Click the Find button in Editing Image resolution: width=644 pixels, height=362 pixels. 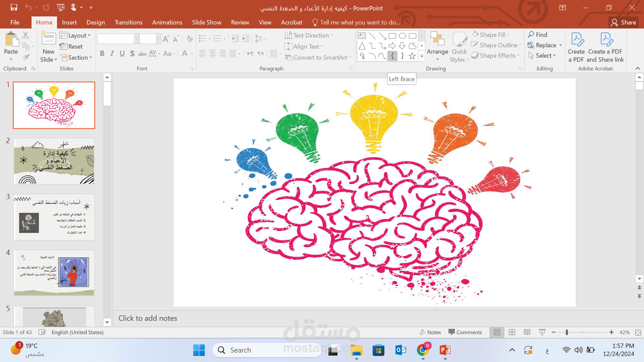[538, 35]
